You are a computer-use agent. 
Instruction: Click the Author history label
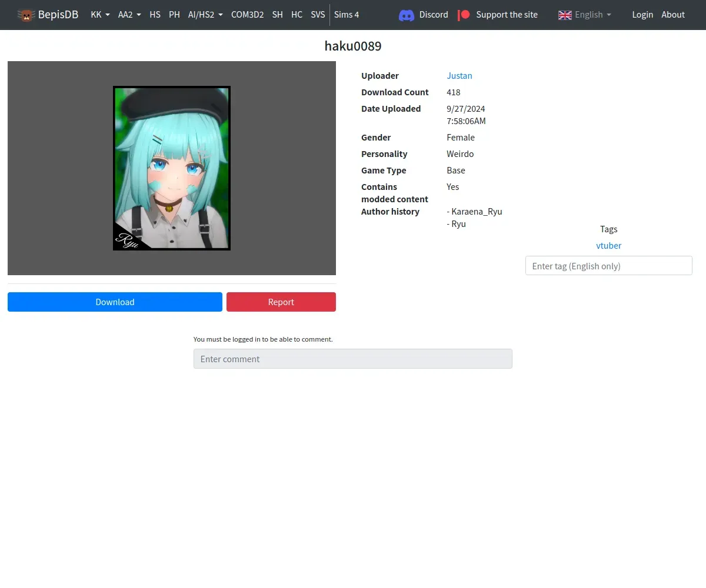[x=390, y=212]
